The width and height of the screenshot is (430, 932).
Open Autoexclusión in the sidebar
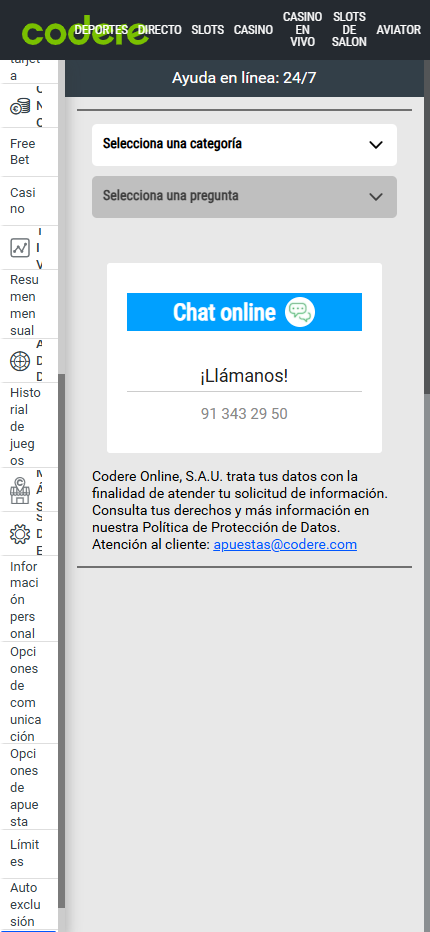click(29, 905)
